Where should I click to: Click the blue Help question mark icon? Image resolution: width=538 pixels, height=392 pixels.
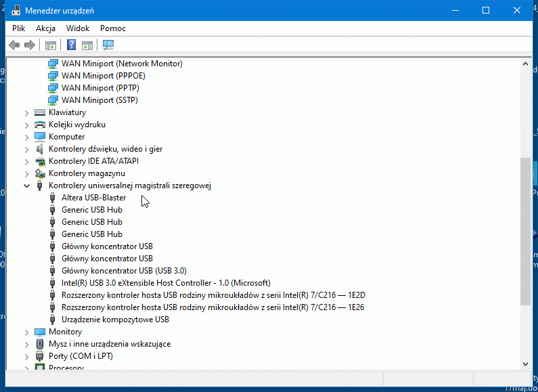(71, 45)
